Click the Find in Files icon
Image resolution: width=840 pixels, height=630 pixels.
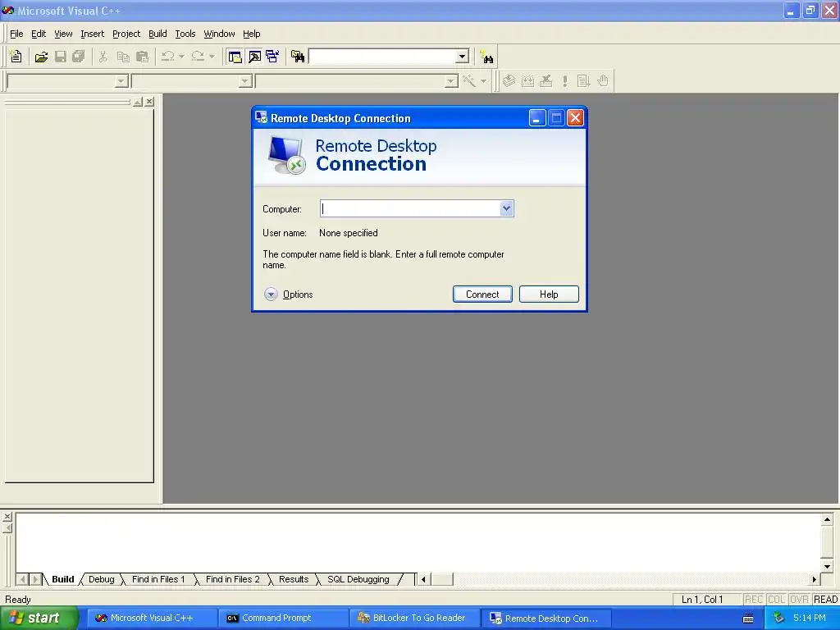coord(298,57)
